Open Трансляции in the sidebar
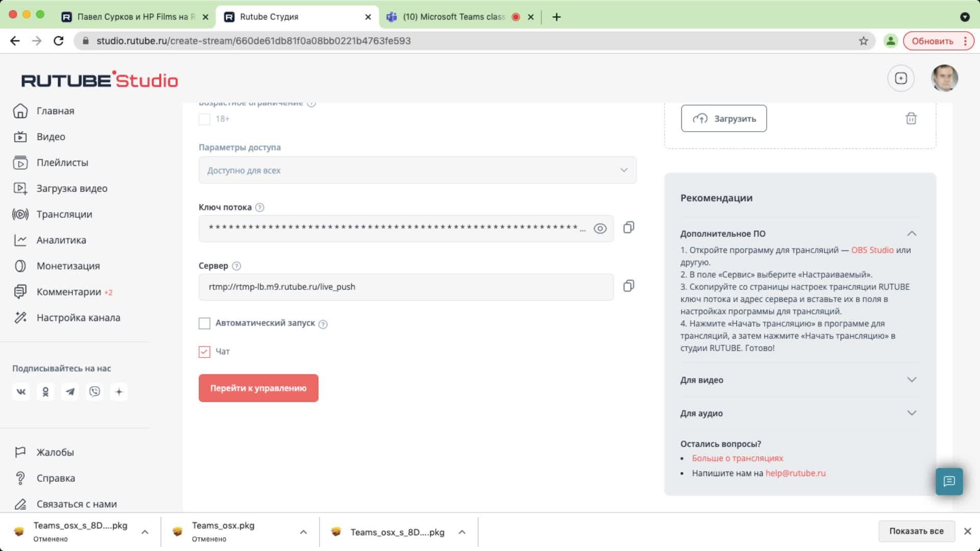Image resolution: width=980 pixels, height=551 pixels. click(64, 214)
